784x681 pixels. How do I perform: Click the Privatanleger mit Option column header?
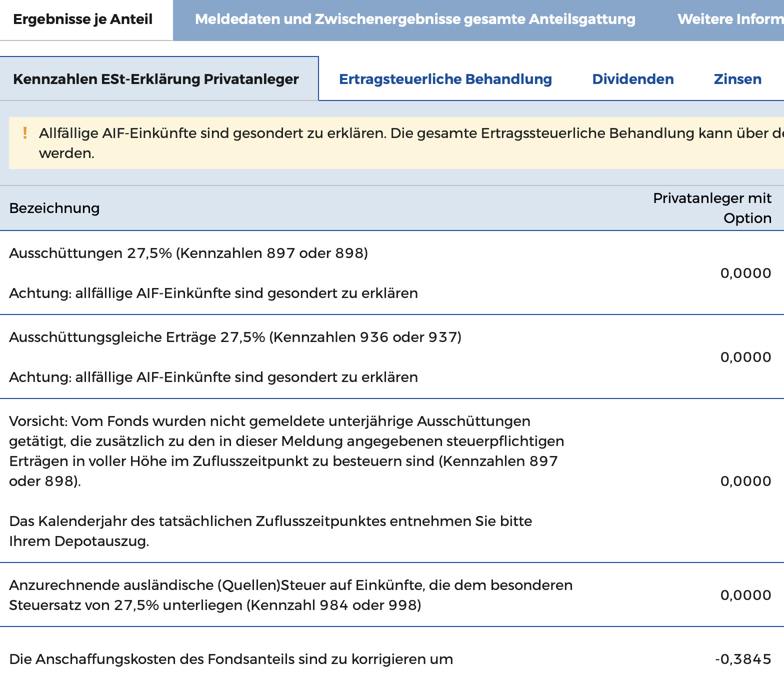[712, 208]
